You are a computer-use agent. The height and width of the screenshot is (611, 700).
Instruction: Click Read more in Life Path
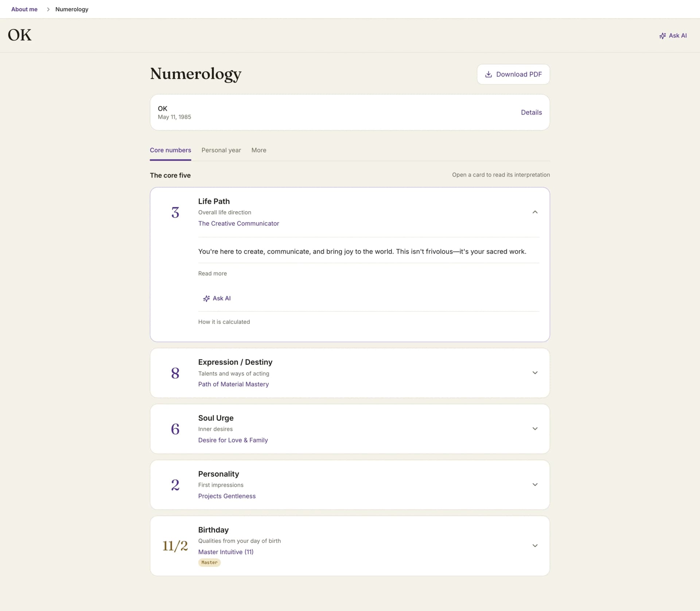(212, 274)
